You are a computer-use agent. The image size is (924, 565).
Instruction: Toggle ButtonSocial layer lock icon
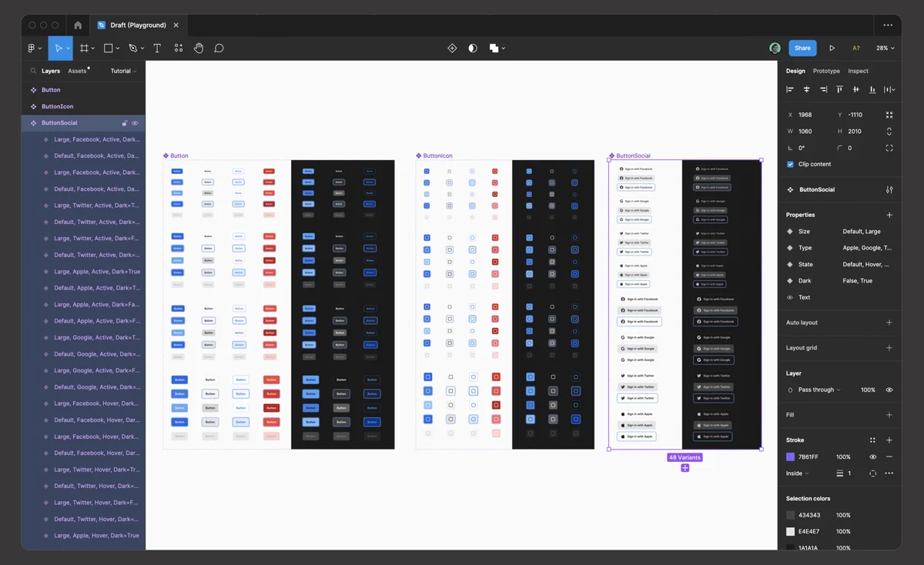(125, 123)
